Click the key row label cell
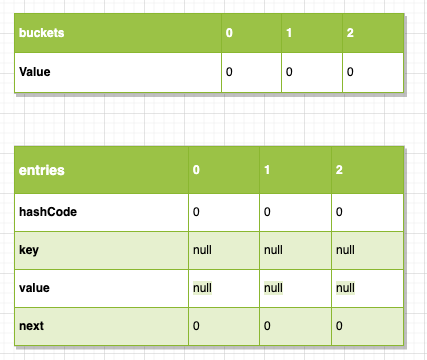The image size is (427, 360). click(x=101, y=250)
